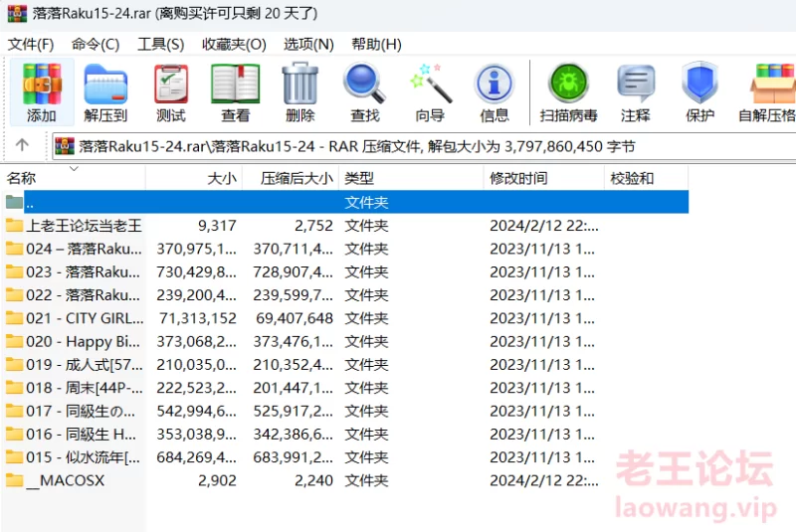Screen dimensions: 796x532
Task: Click packed size 69,407,648
Action: (x=295, y=318)
